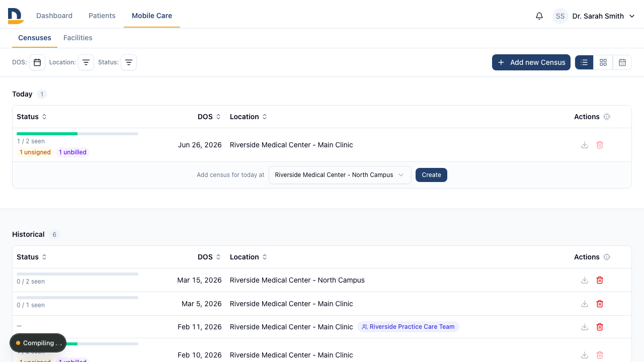Viewport: 644px width, 362px height.
Task: Go to Dashboard tab
Action: point(54,16)
